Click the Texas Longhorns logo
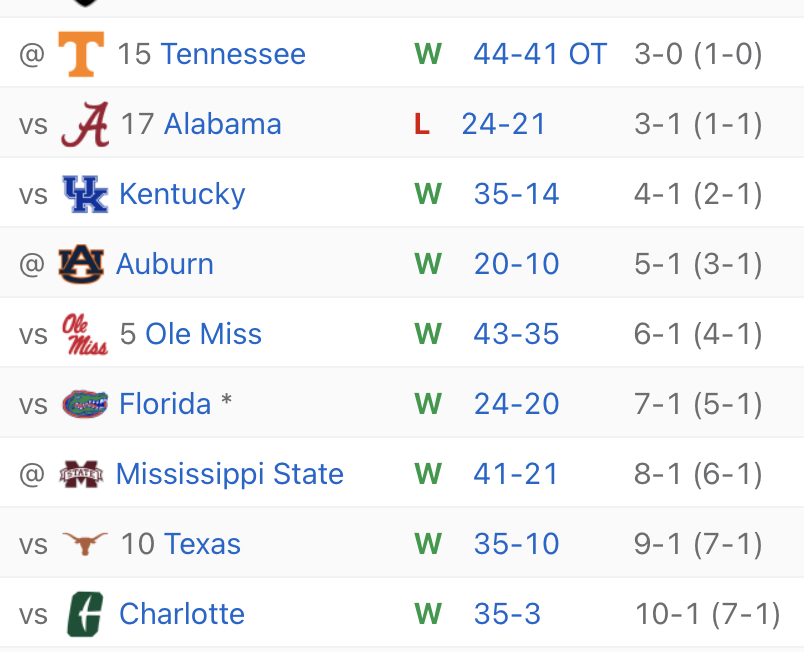This screenshot has width=804, height=652. (85, 544)
